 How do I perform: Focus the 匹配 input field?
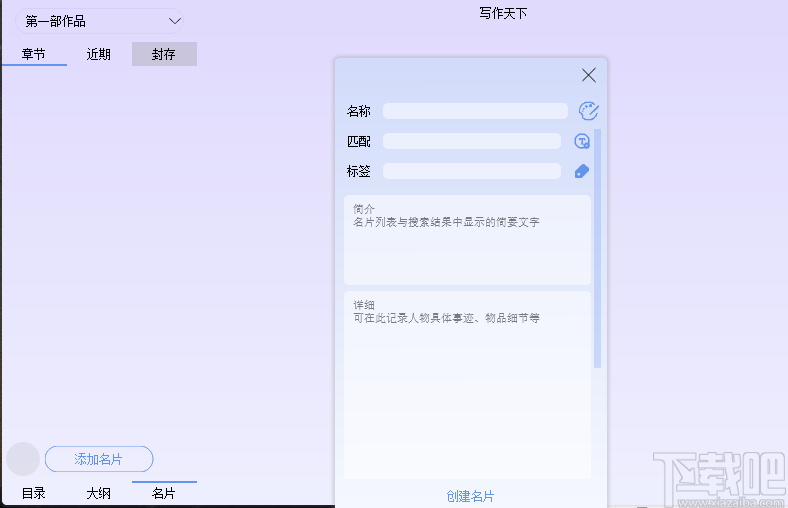click(x=472, y=141)
